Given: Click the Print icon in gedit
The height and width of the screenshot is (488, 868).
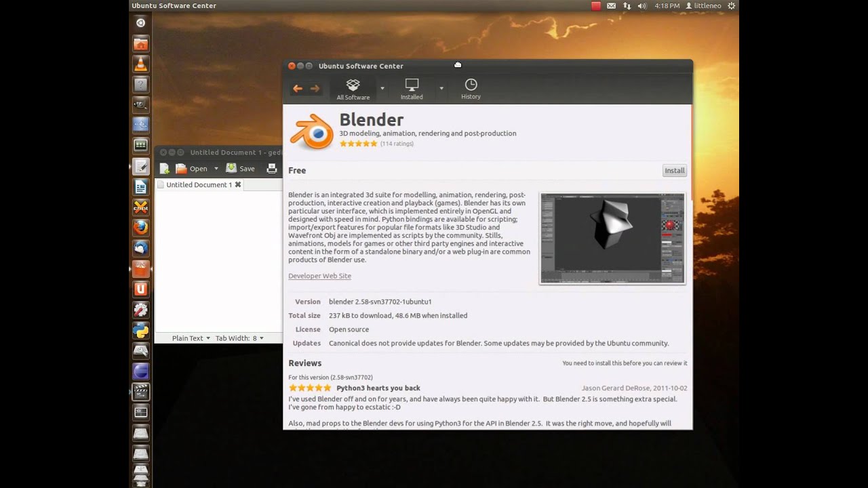Looking at the screenshot, I should (272, 169).
